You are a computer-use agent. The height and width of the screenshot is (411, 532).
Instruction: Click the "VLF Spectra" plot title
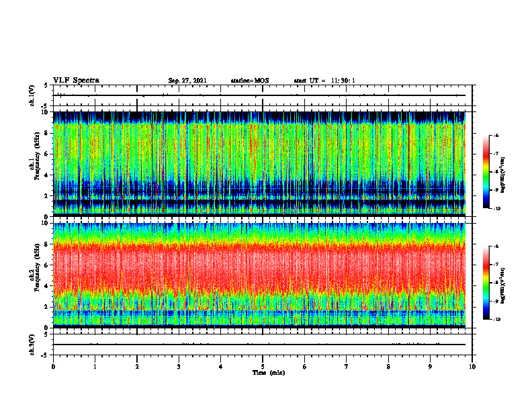(x=76, y=81)
